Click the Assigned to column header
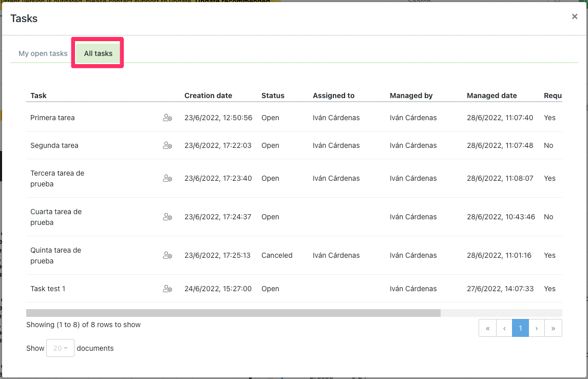The image size is (588, 379). 333,96
